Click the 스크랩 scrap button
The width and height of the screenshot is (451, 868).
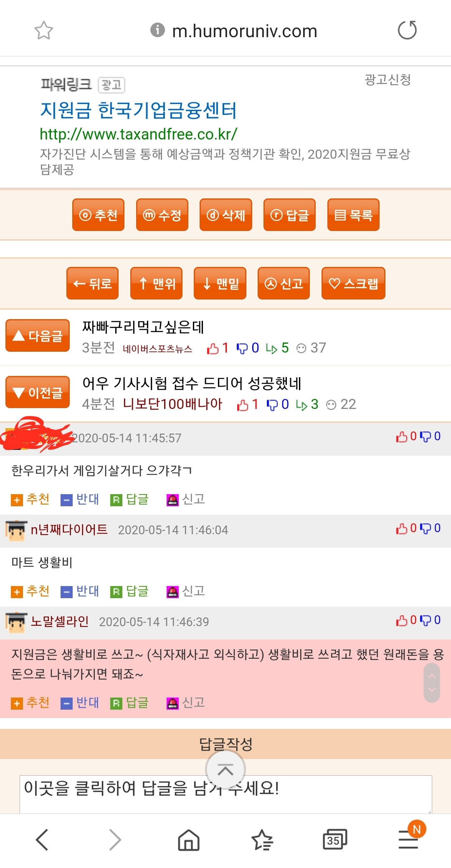353,283
